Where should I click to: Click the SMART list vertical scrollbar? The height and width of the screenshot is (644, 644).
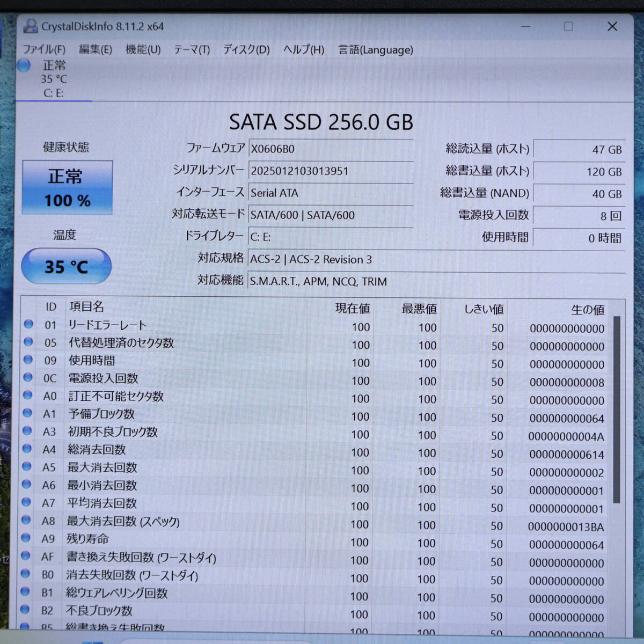pos(617,410)
